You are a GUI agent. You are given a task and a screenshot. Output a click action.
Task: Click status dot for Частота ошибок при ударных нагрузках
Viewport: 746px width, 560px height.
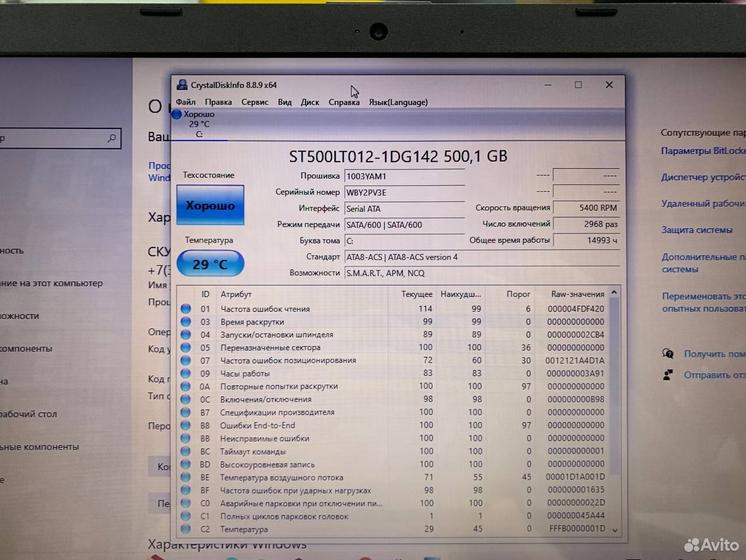(x=186, y=490)
